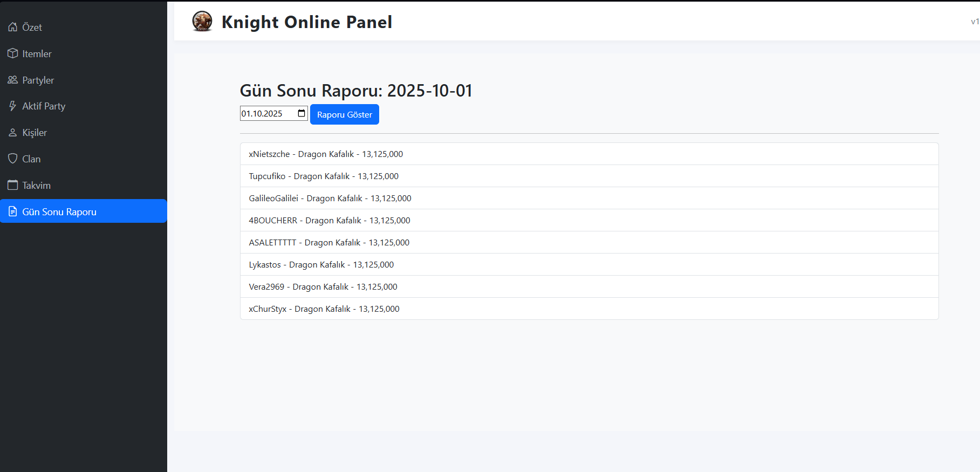Click the Lykastos report row

click(x=321, y=265)
